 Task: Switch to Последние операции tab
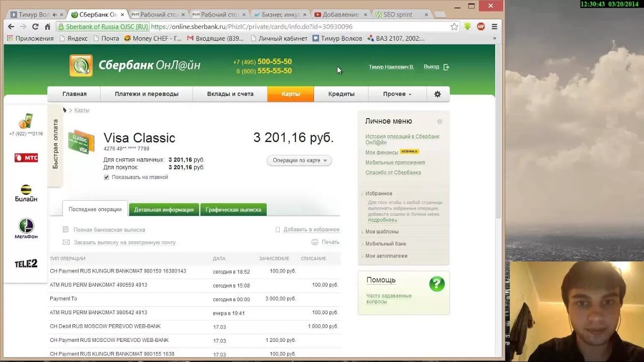coord(95,209)
